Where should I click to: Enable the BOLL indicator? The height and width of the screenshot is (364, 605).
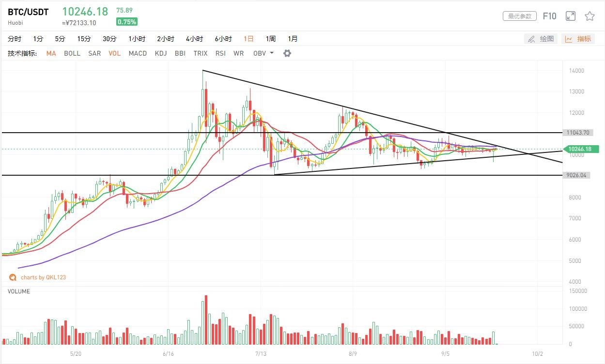click(x=72, y=53)
